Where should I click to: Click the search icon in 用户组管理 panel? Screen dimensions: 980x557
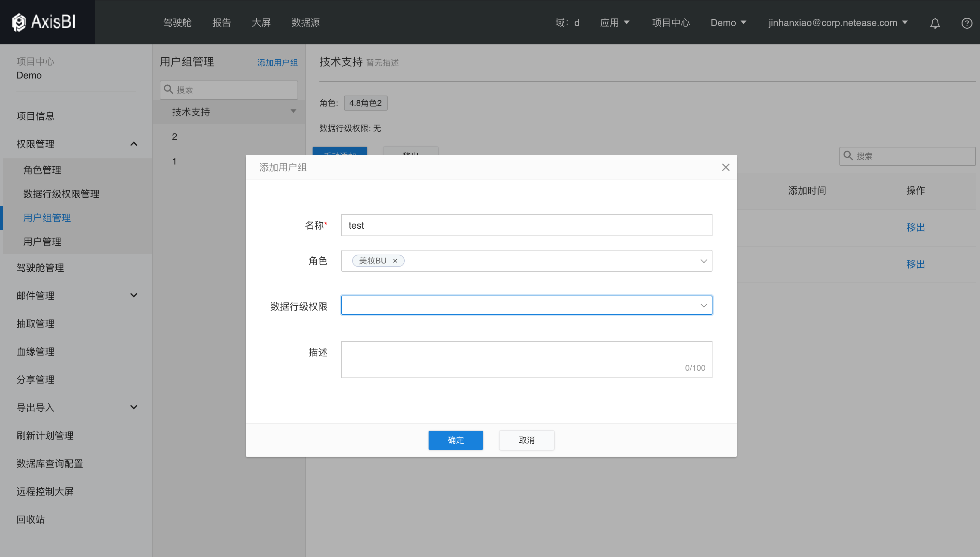pyautogui.click(x=168, y=89)
